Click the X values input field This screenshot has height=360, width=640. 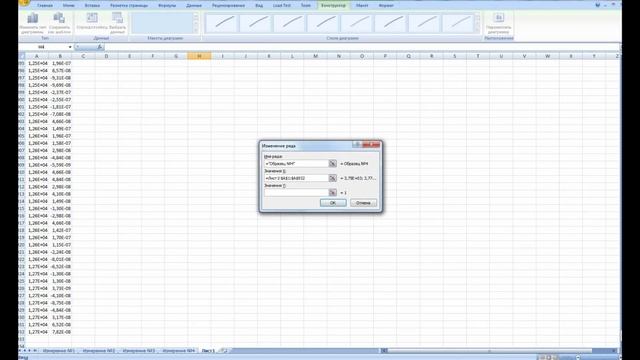(296, 178)
